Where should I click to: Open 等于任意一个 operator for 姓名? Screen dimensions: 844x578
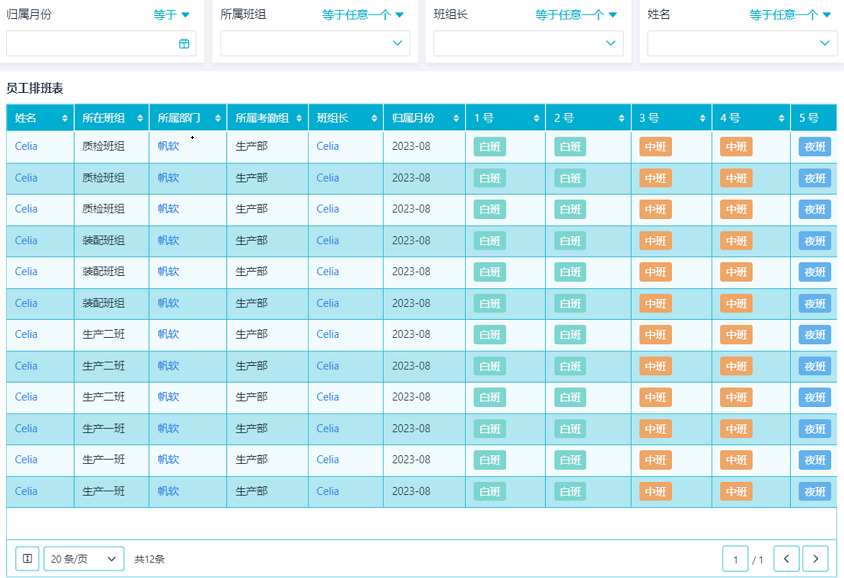(790, 15)
